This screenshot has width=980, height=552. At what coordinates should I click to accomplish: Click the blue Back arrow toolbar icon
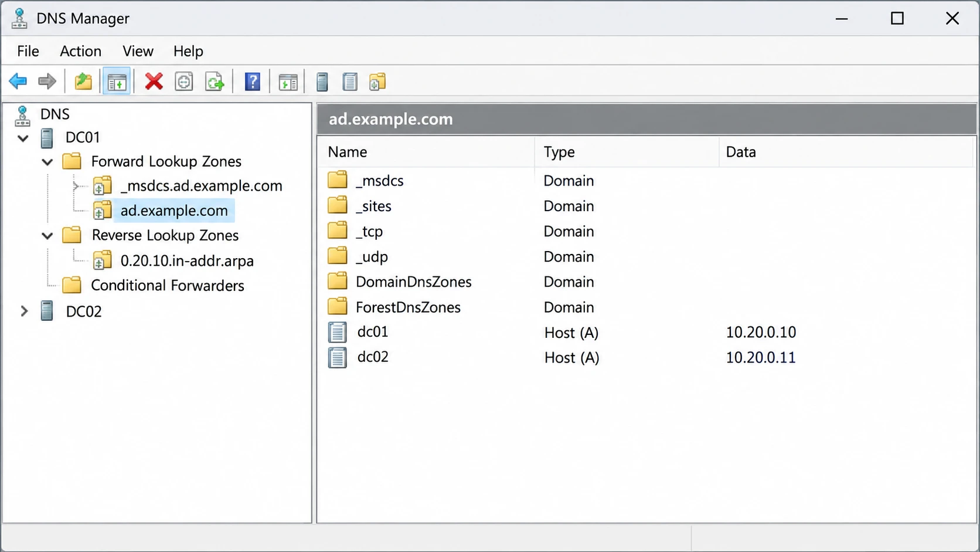pos(18,82)
